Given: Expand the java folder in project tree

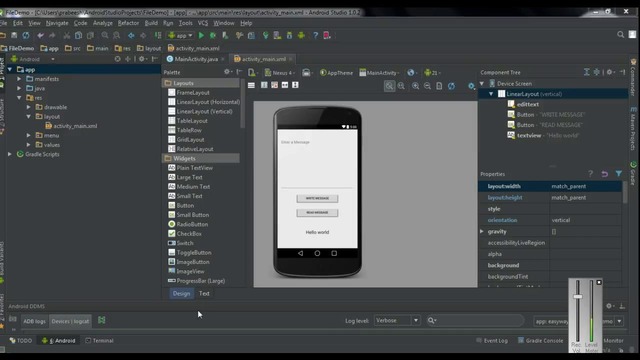Looking at the screenshot, I should pos(19,88).
